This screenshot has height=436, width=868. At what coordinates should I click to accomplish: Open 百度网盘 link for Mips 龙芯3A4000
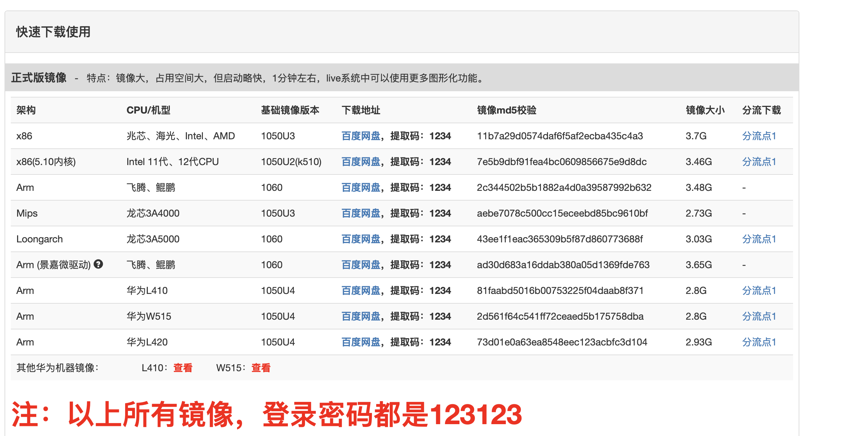click(x=360, y=213)
